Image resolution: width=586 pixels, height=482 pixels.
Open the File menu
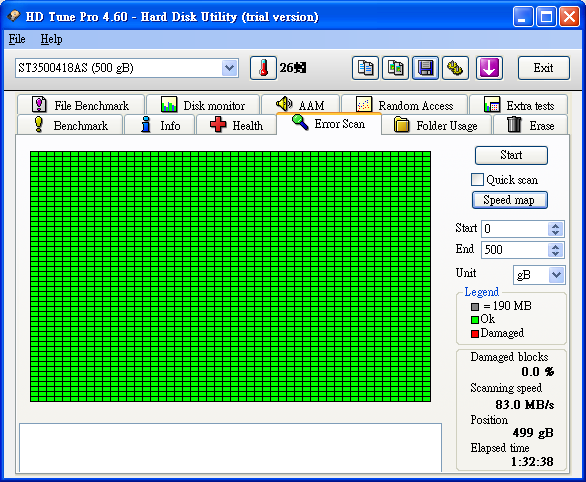click(17, 39)
